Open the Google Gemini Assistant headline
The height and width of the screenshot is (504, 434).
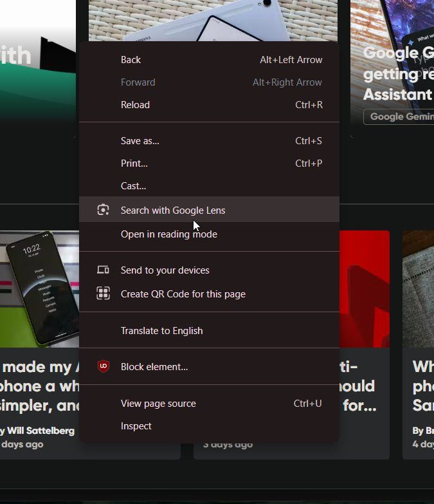click(x=399, y=73)
